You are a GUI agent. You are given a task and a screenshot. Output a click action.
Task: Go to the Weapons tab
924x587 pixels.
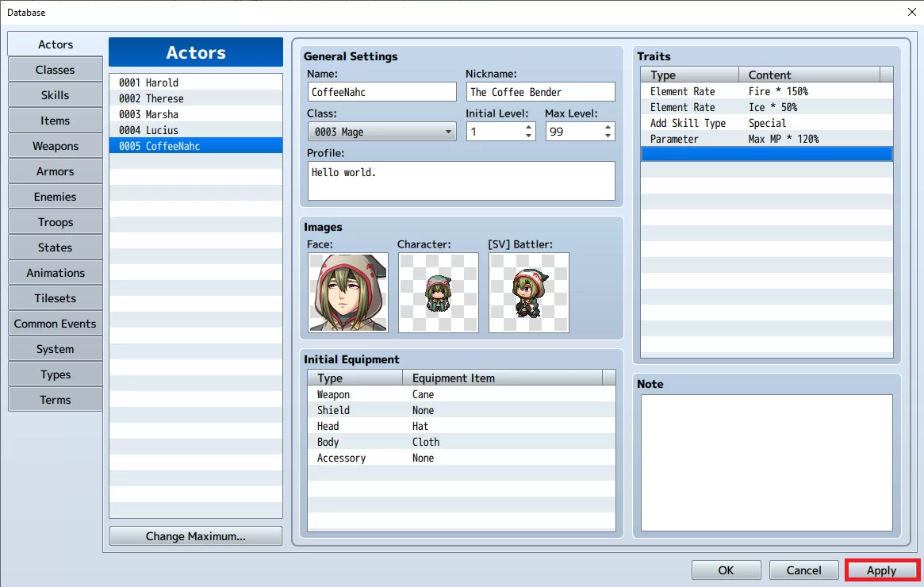[x=56, y=146]
